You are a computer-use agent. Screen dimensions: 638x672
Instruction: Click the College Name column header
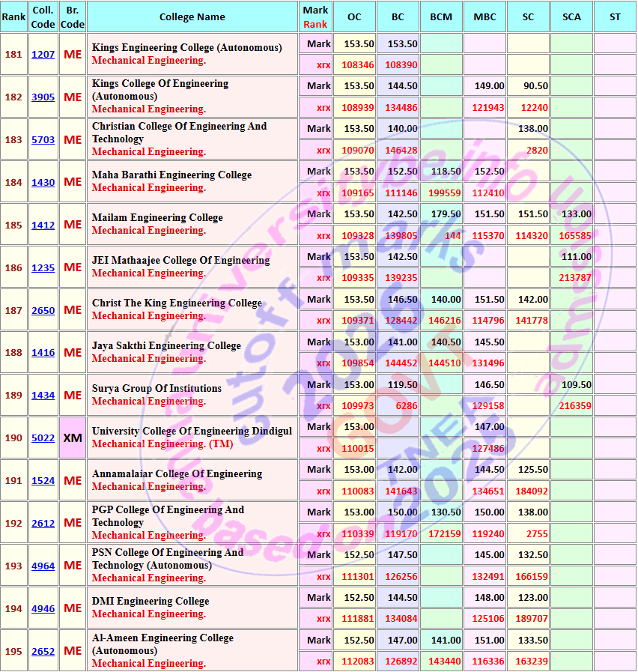tap(192, 16)
